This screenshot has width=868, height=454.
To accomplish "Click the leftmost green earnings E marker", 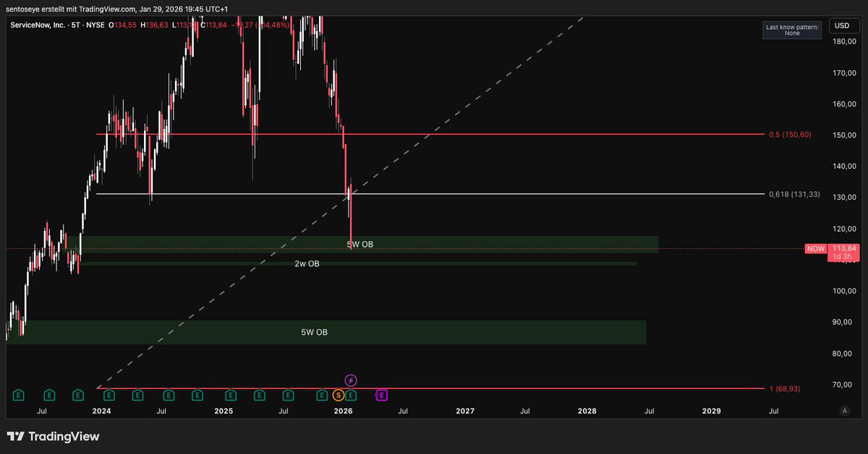I will [20, 395].
